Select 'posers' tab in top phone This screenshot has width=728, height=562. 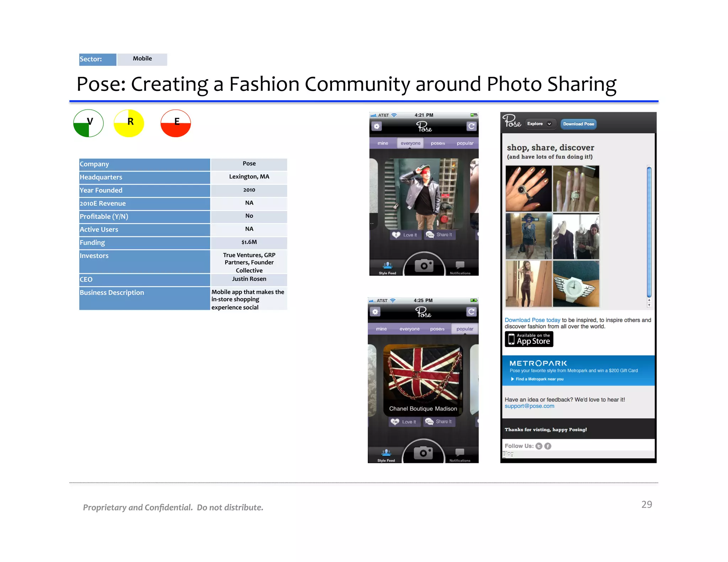[438, 143]
